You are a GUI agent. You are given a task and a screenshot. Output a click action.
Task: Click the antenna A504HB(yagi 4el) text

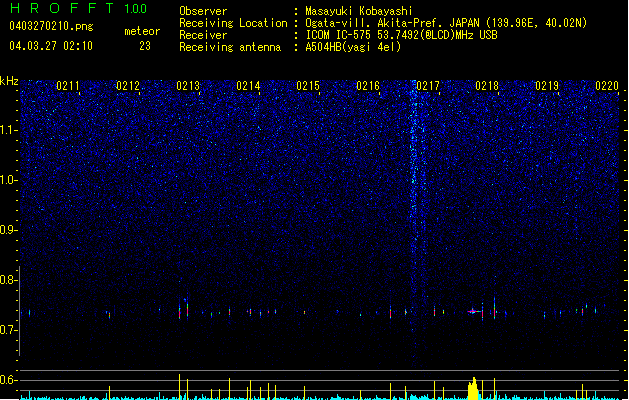tap(353, 47)
